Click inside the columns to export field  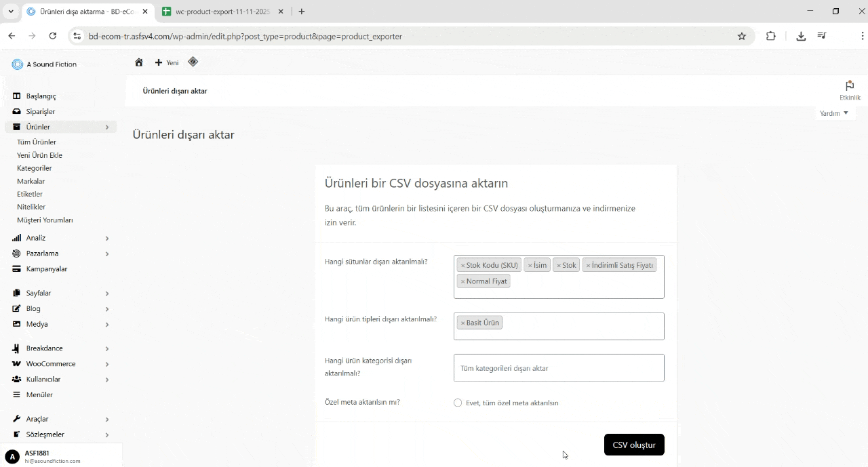coord(583,288)
